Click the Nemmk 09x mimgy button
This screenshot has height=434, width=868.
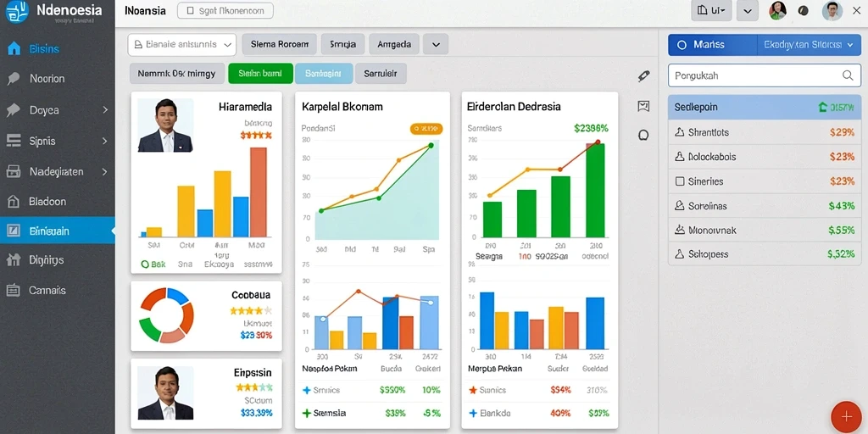click(176, 73)
